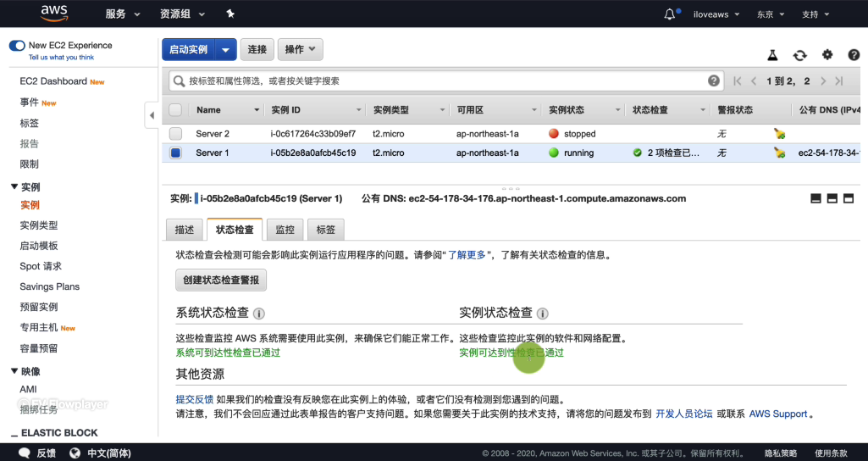Viewport: 868px width, 461px height.
Task: Maximize the details pane
Action: point(849,198)
